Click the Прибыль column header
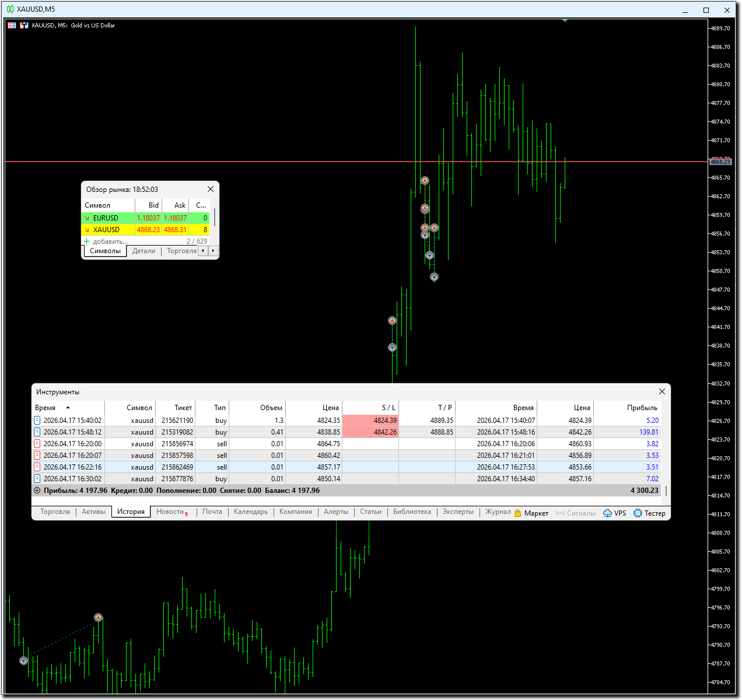 pyautogui.click(x=642, y=408)
